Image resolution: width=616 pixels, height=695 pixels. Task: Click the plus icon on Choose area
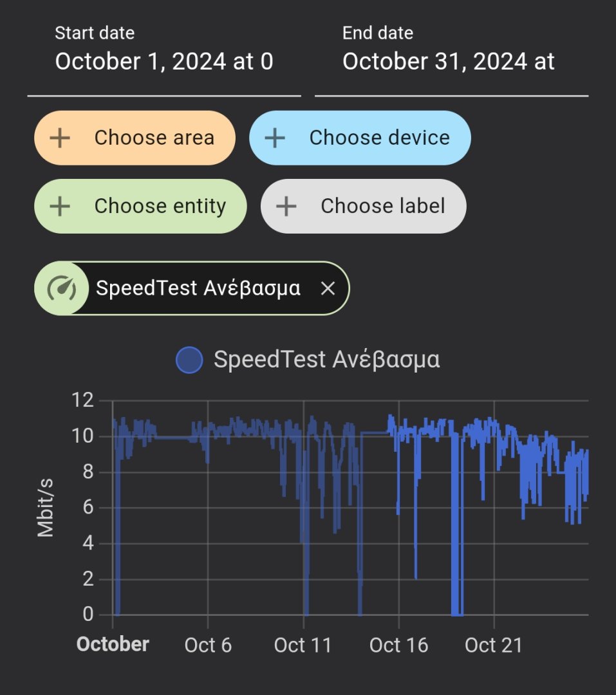[x=60, y=138]
